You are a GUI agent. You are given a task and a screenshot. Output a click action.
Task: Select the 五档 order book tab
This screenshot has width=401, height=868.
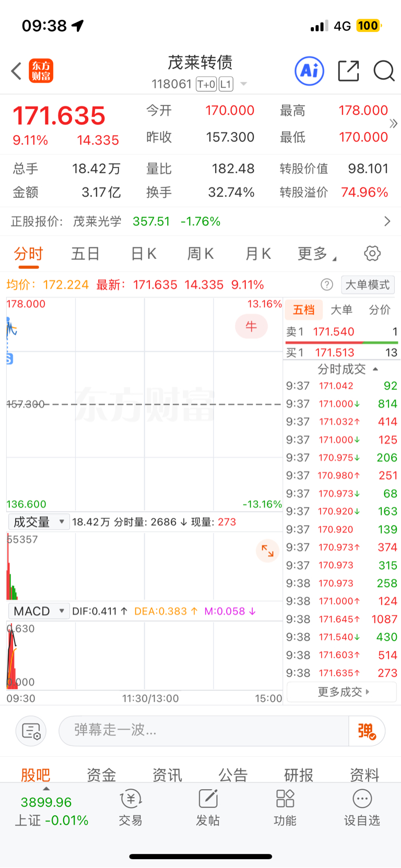[x=304, y=310]
